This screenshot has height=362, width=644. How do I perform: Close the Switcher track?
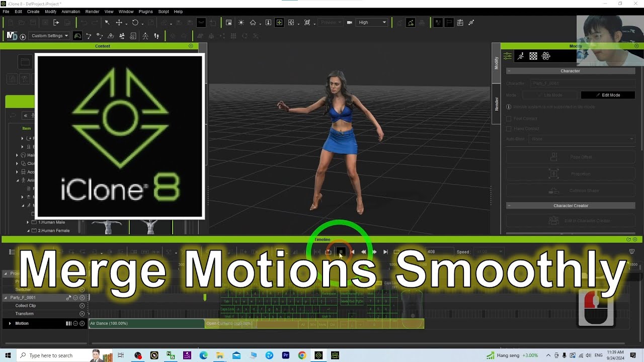click(82, 290)
